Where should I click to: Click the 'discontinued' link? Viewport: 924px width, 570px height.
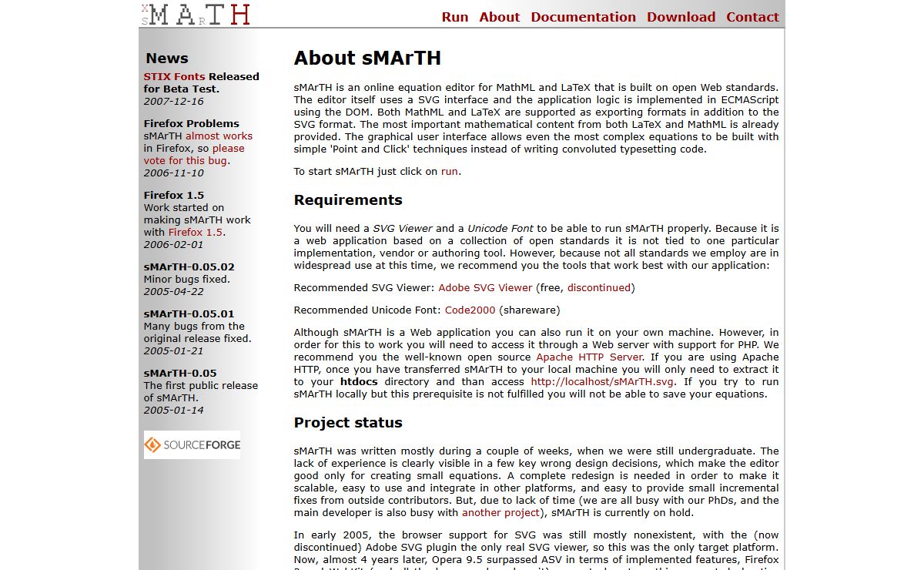pyautogui.click(x=599, y=287)
